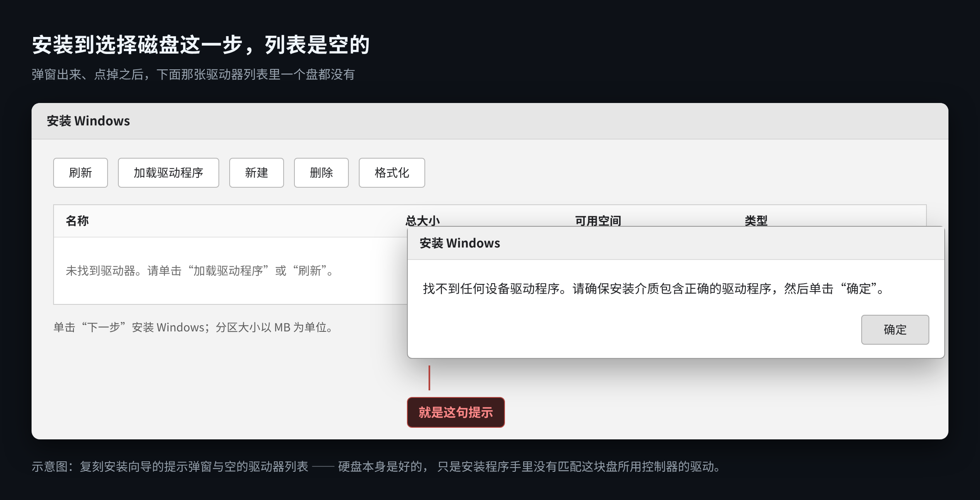Click the popup dialog's 安装 Windows title
The width and height of the screenshot is (980, 500).
coord(460,243)
